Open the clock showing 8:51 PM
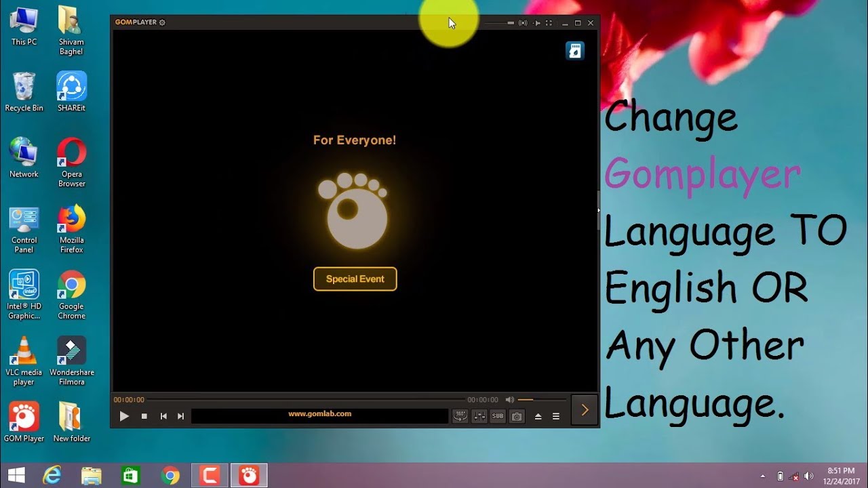Screen dimensions: 868x488 tap(841, 476)
